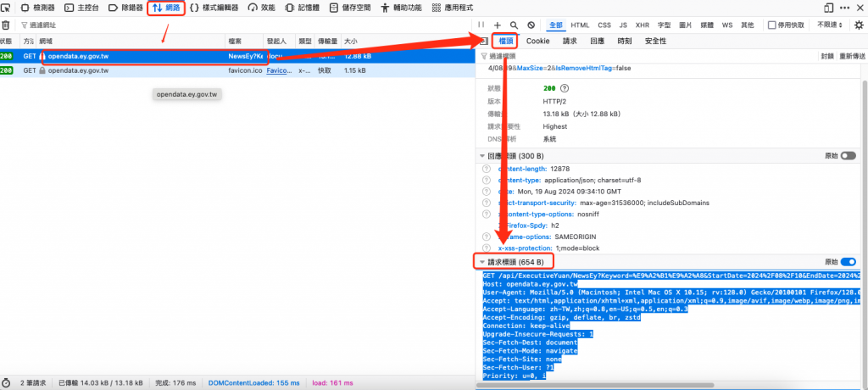Filter requests by CSS
868x390 pixels.
604,25
